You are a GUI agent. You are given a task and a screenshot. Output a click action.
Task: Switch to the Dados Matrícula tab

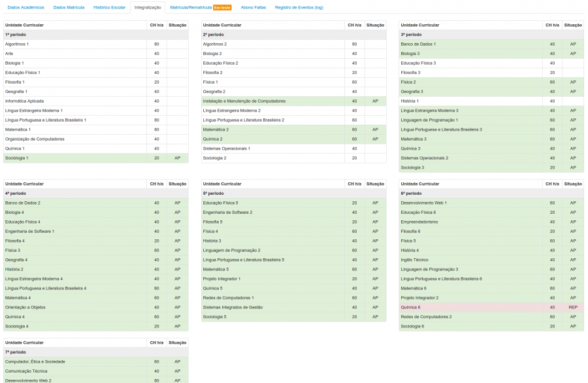click(69, 7)
